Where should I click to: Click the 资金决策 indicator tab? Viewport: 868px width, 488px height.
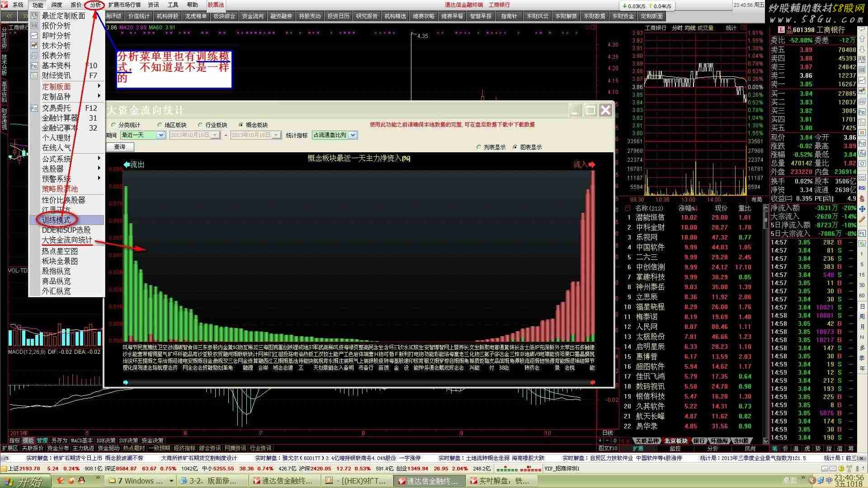(152, 441)
